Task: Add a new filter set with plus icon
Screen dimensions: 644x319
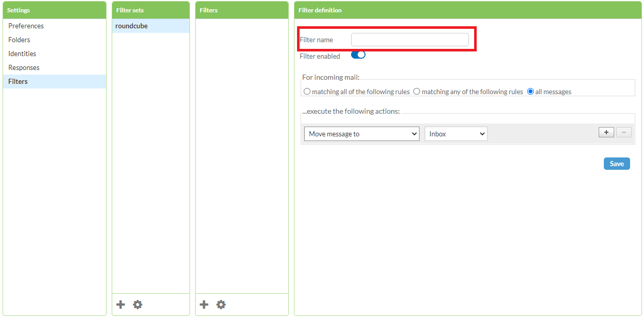Action: [x=121, y=305]
